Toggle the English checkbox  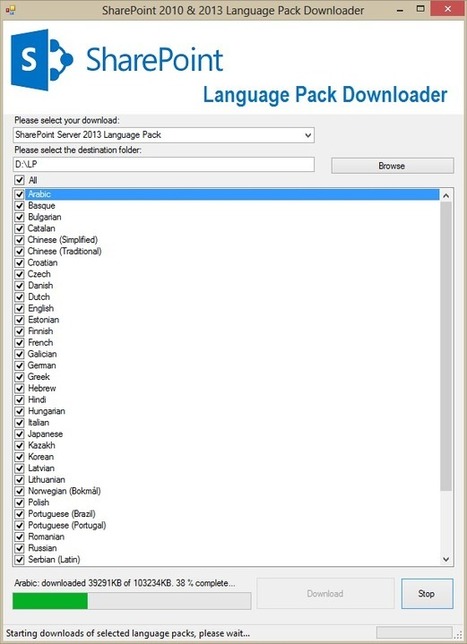(x=19, y=308)
